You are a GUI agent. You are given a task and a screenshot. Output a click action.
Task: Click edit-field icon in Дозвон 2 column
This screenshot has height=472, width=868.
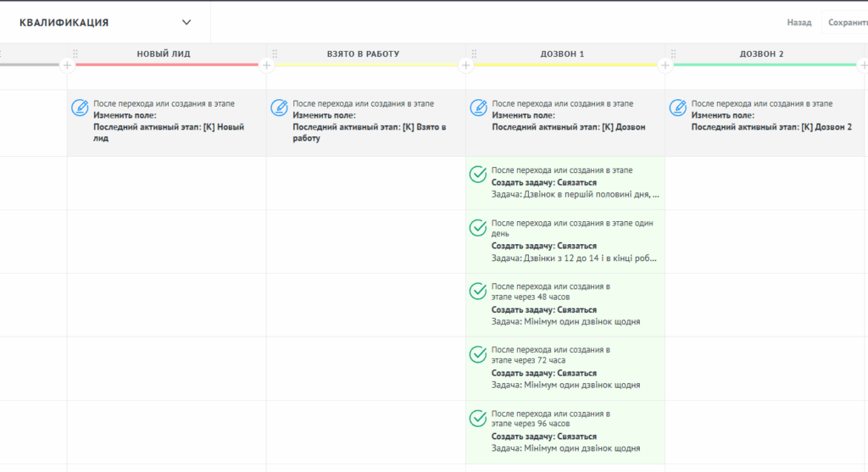click(677, 108)
